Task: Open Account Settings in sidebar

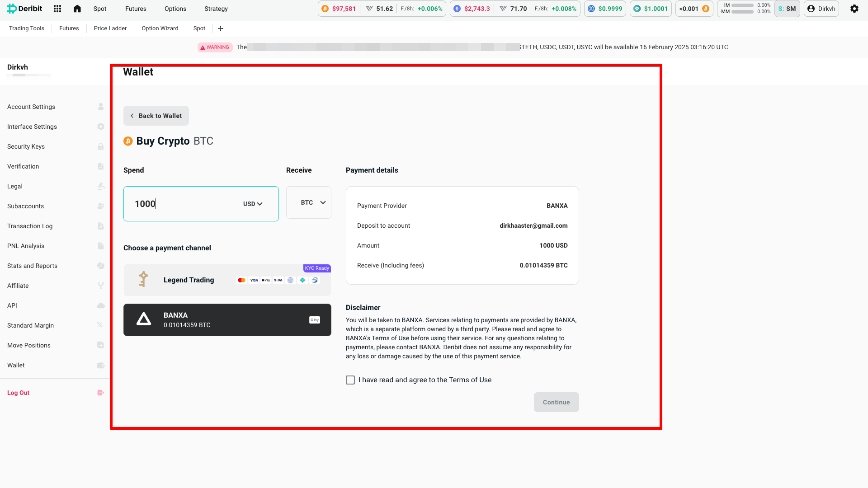Action: pos(31,107)
